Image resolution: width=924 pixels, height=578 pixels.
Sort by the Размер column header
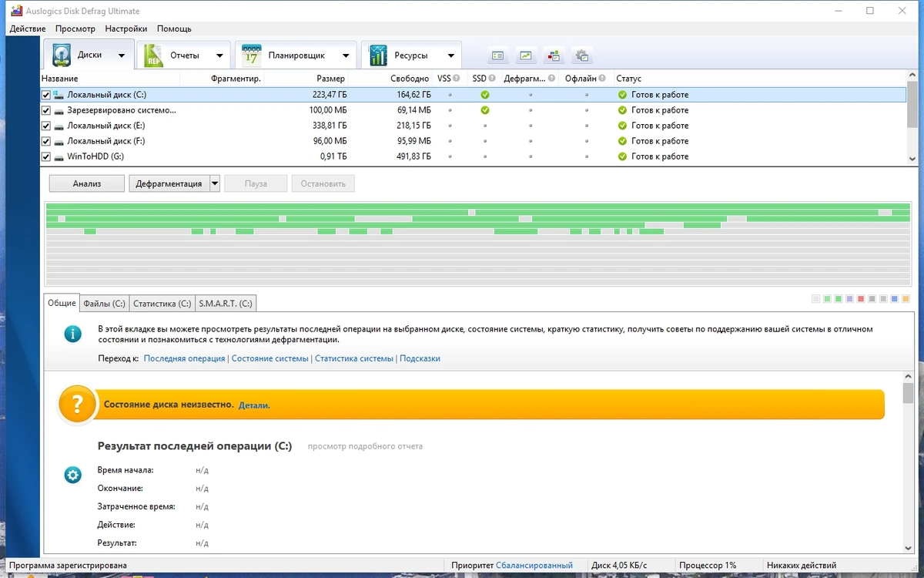308,79
